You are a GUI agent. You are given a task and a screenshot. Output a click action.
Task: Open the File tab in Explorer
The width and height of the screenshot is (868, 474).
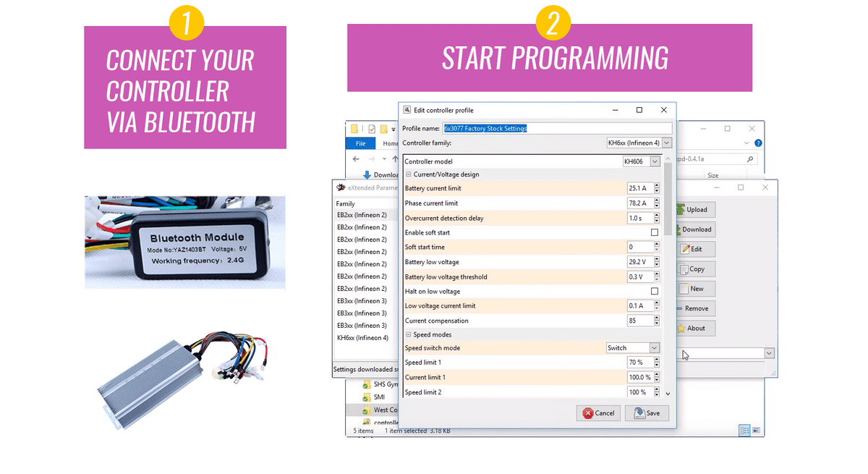coord(360,143)
